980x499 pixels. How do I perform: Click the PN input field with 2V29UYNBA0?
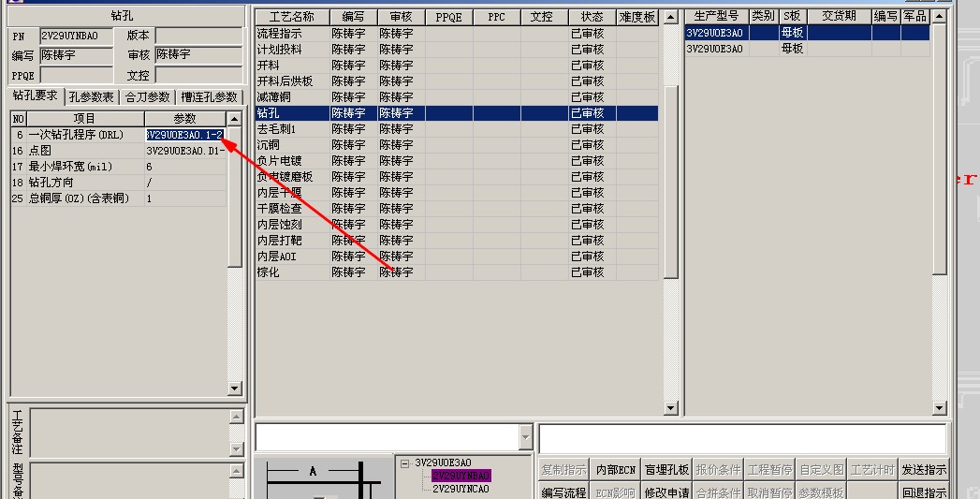(x=76, y=37)
